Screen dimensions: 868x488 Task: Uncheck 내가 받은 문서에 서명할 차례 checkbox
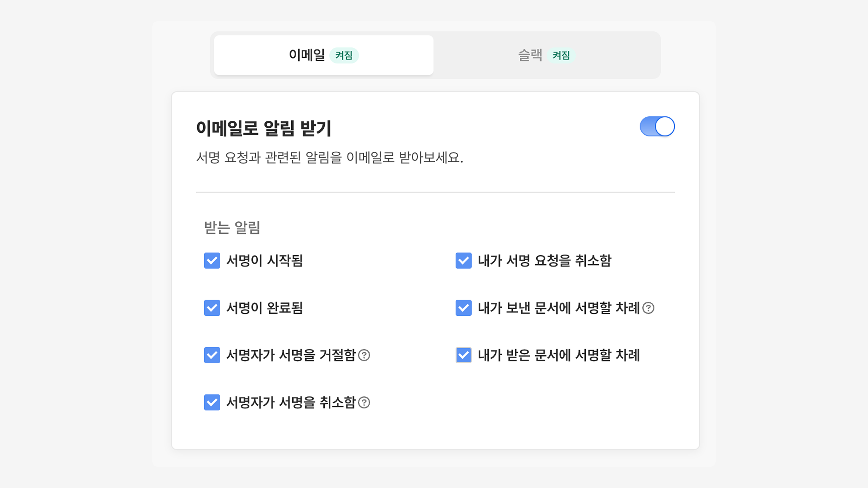(x=463, y=355)
